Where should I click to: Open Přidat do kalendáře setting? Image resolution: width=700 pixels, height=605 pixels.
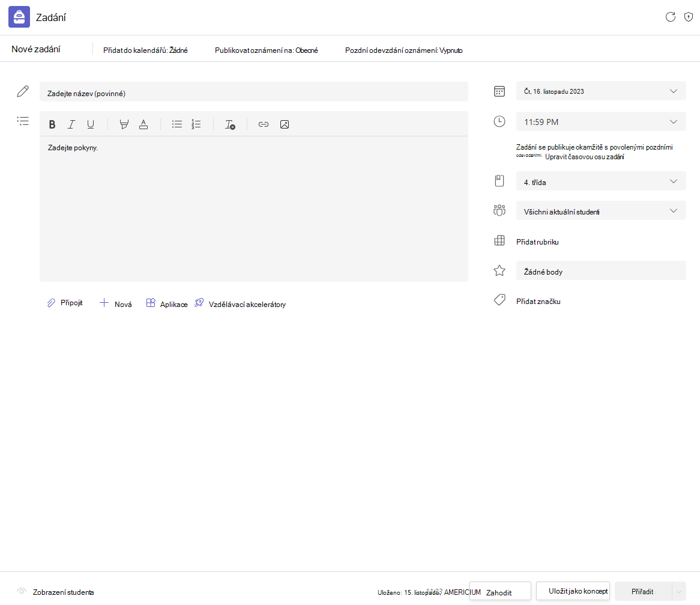click(145, 50)
